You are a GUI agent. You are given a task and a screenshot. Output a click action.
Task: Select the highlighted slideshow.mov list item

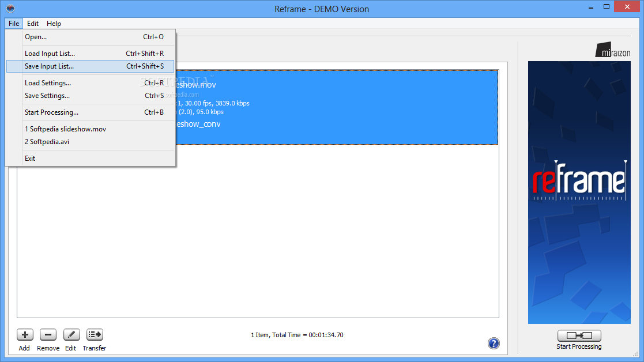pyautogui.click(x=337, y=107)
